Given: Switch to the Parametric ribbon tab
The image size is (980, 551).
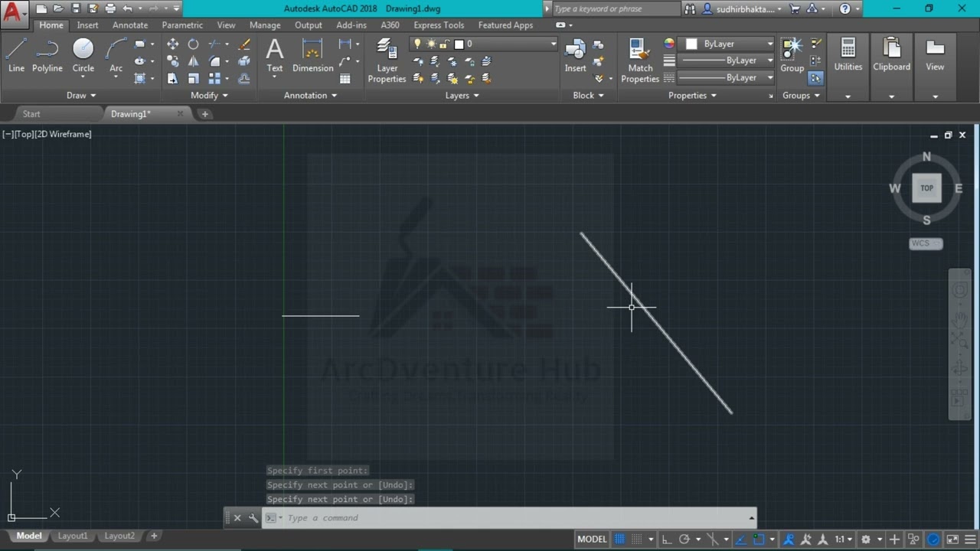Looking at the screenshot, I should click(182, 25).
